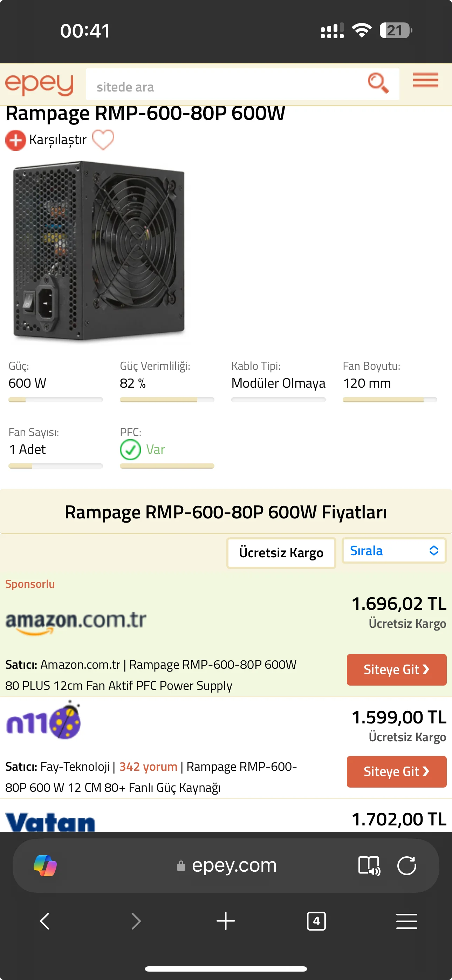Tap the epey logo
This screenshot has width=452, height=980.
pos(39,84)
